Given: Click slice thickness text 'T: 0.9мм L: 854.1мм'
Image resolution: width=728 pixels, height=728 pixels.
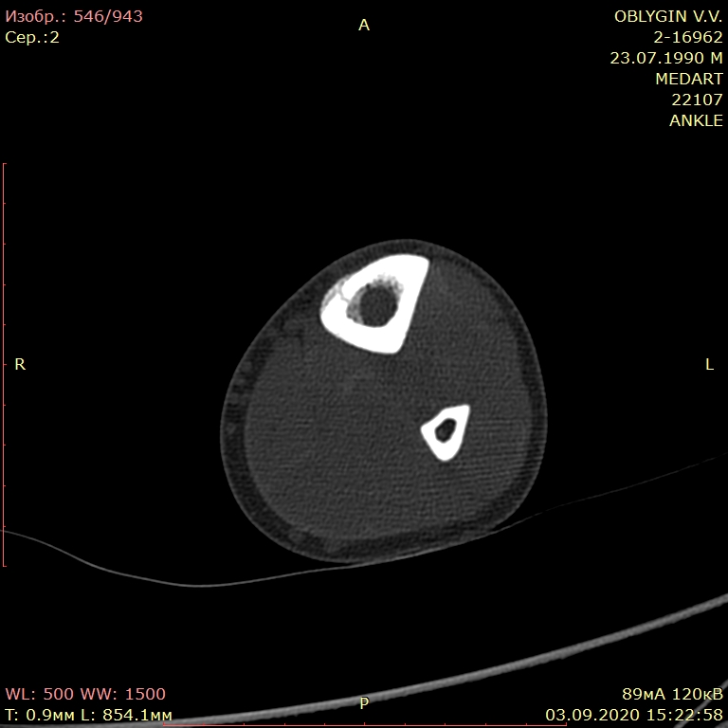Looking at the screenshot, I should (x=89, y=715).
